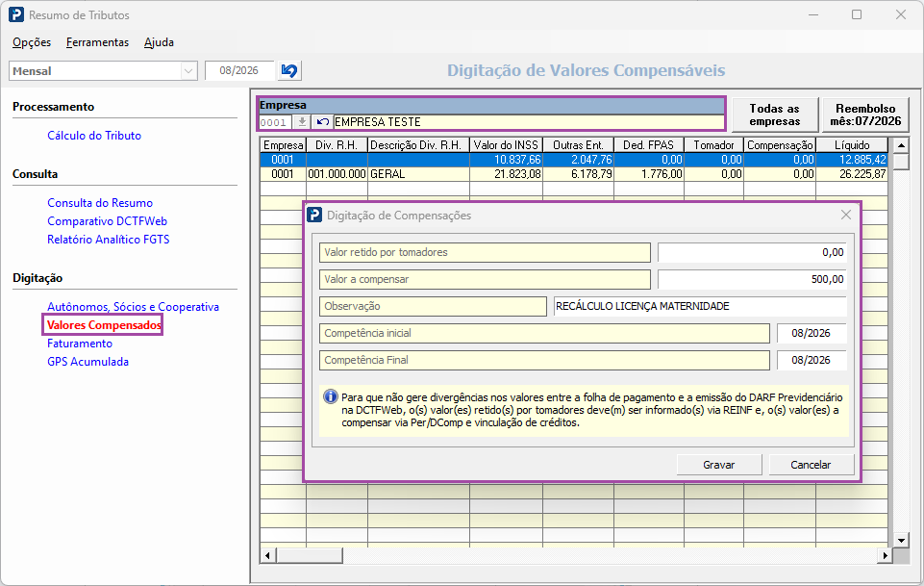Click the 6.178,79 Outras Ent. cell
The image size is (924, 586).
tap(578, 174)
